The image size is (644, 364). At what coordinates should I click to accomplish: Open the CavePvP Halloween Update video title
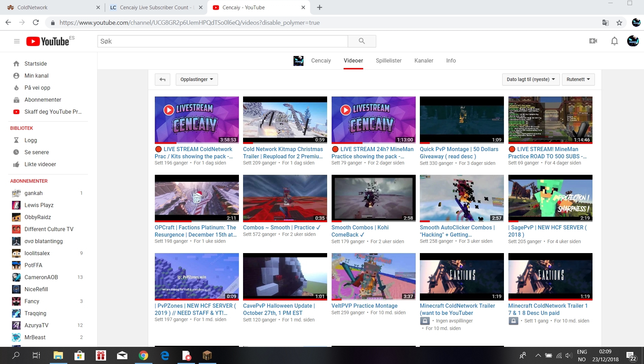coord(279,309)
